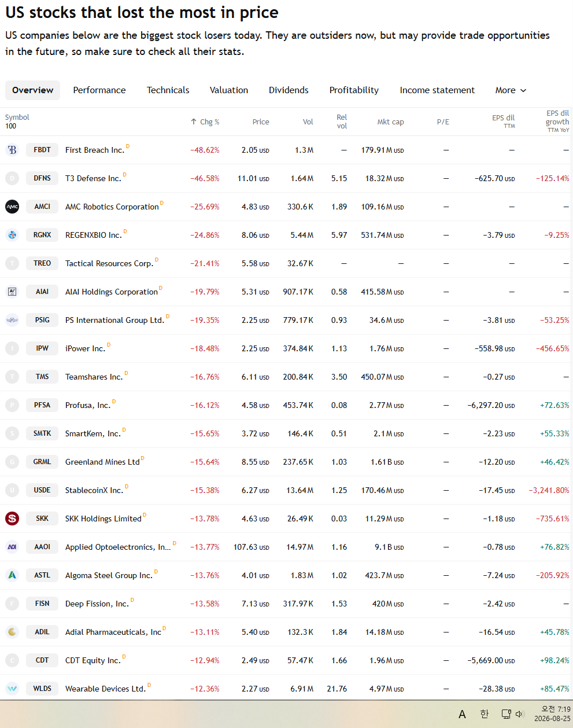Click the 21.76 relative volume cell

pos(337,689)
